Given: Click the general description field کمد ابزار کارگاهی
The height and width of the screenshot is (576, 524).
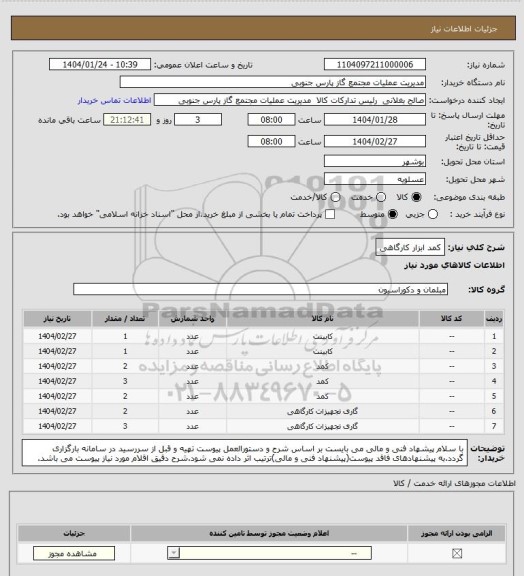Looking at the screenshot, I should point(410,248).
